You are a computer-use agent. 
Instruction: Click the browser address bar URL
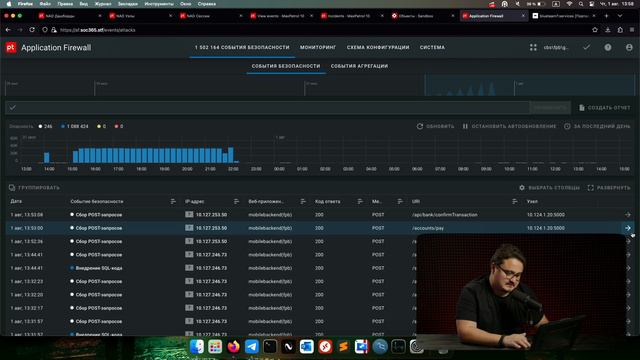(98, 30)
